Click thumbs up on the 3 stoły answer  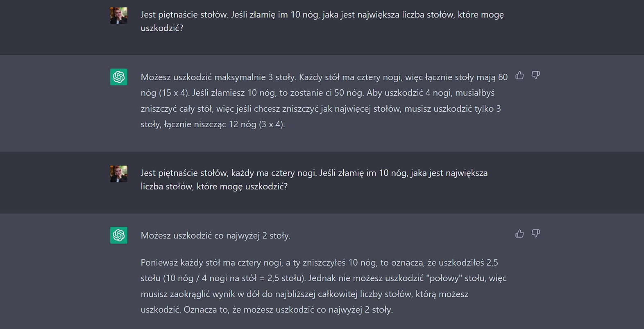pos(519,75)
